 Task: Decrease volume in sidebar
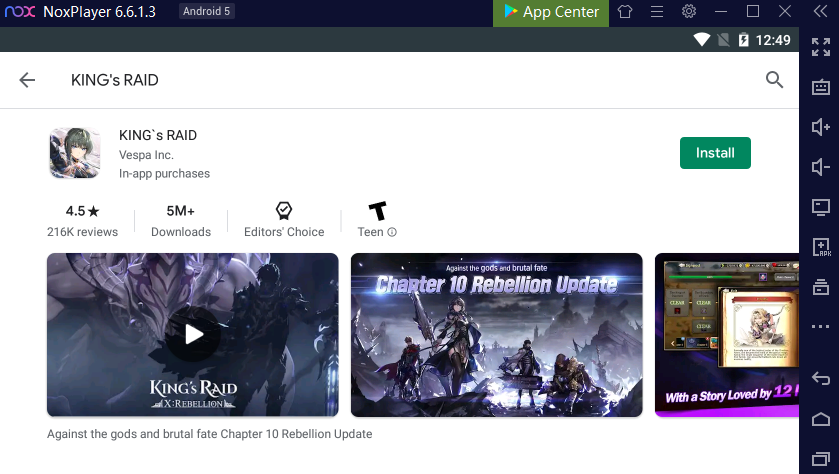coord(820,167)
